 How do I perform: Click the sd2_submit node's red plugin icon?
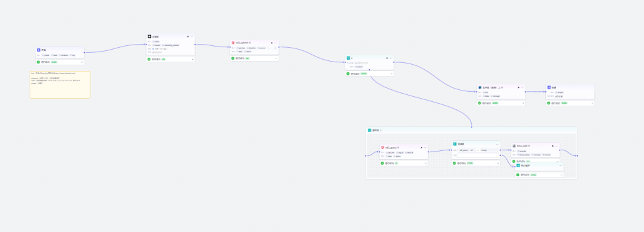click(233, 42)
